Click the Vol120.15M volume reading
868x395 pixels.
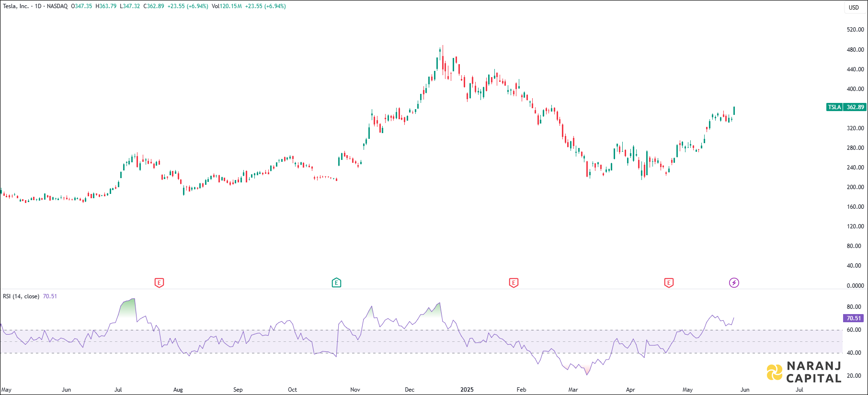(x=227, y=6)
